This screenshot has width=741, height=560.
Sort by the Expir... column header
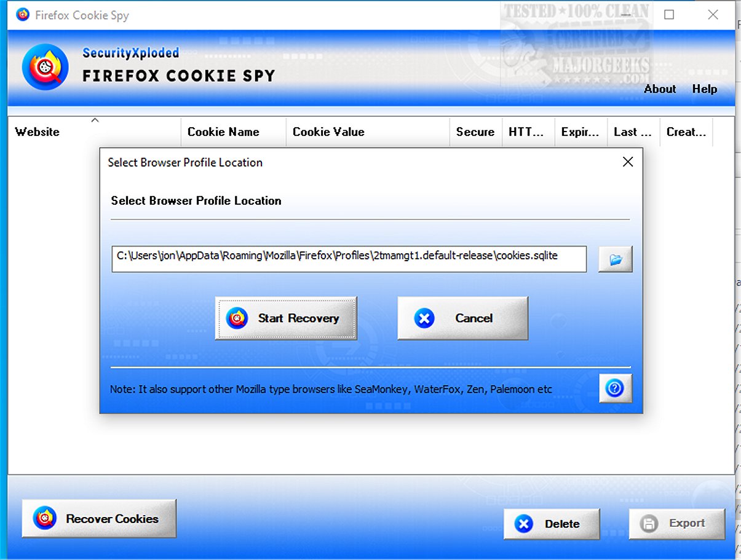tap(581, 132)
